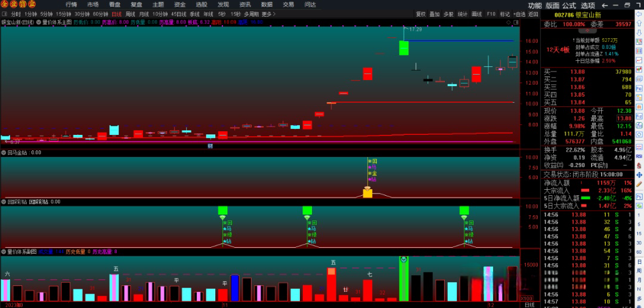Toggle the 回马金钻 indicator panel button
This screenshot has height=308, width=644.
click(4, 152)
